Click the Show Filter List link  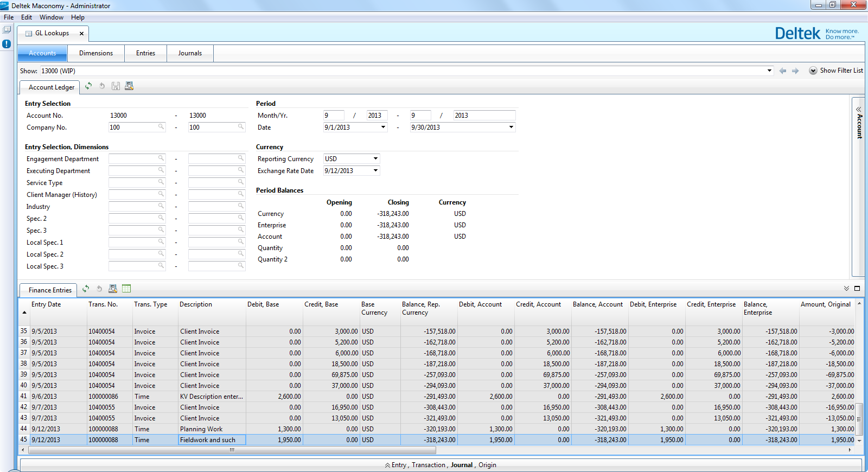click(x=841, y=71)
